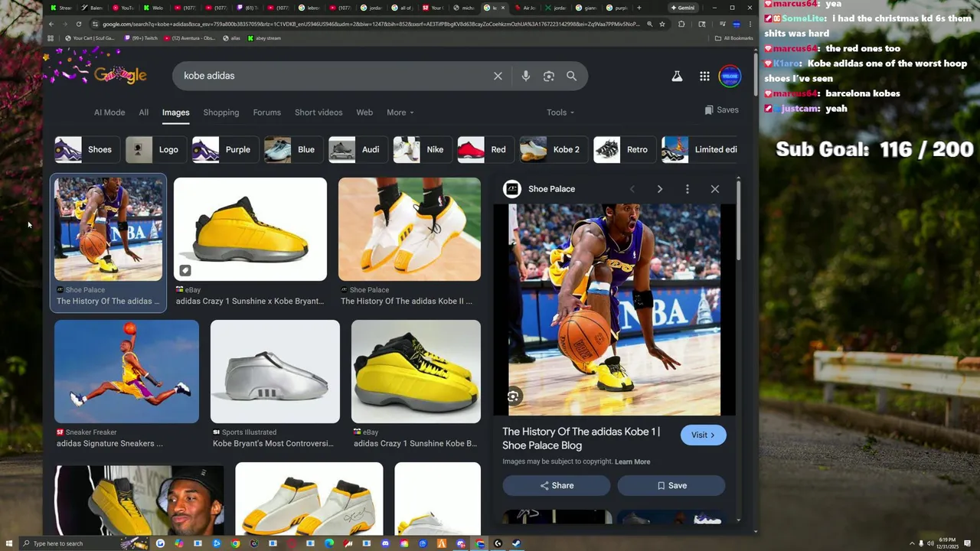The height and width of the screenshot is (551, 980).
Task: Open Windows Start menu
Action: [x=9, y=543]
